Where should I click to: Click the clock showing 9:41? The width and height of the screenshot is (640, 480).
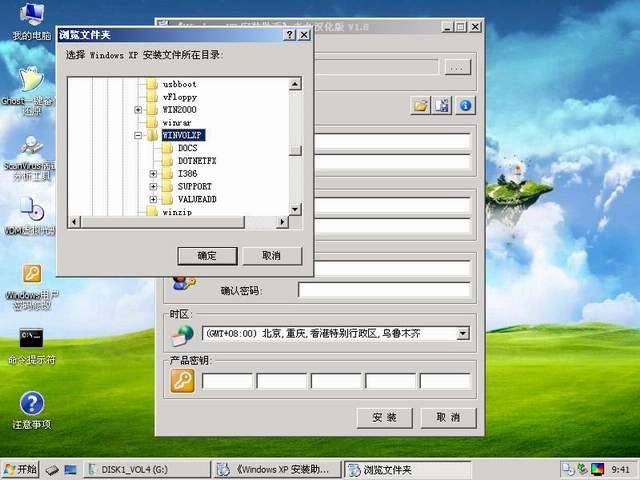point(620,470)
